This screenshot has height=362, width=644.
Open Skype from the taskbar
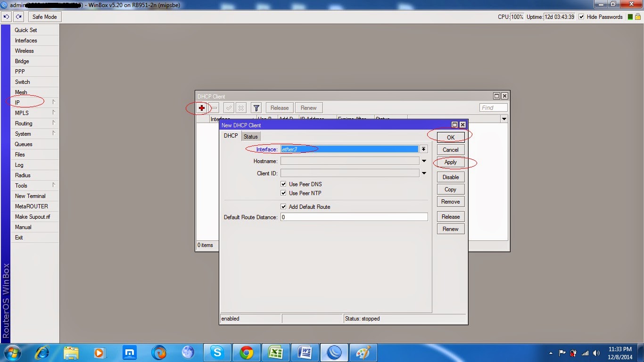(217, 353)
